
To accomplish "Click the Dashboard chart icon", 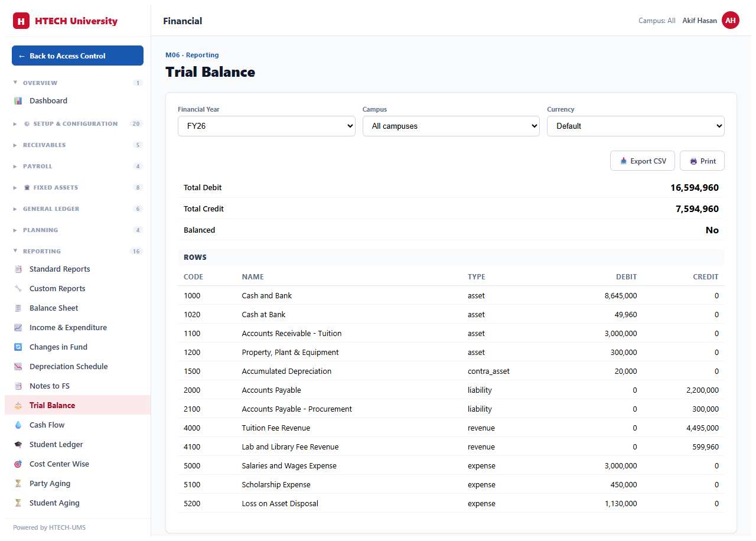I will [x=18, y=101].
